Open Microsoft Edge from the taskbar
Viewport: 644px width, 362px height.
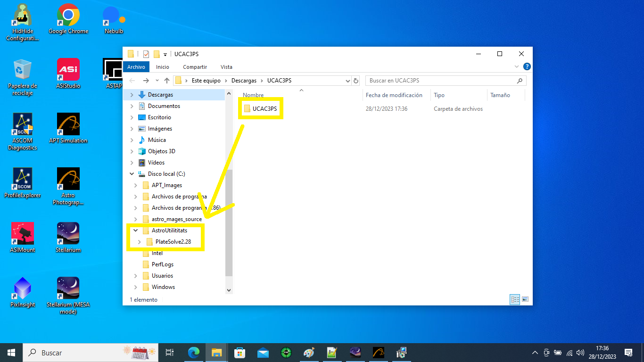click(193, 353)
